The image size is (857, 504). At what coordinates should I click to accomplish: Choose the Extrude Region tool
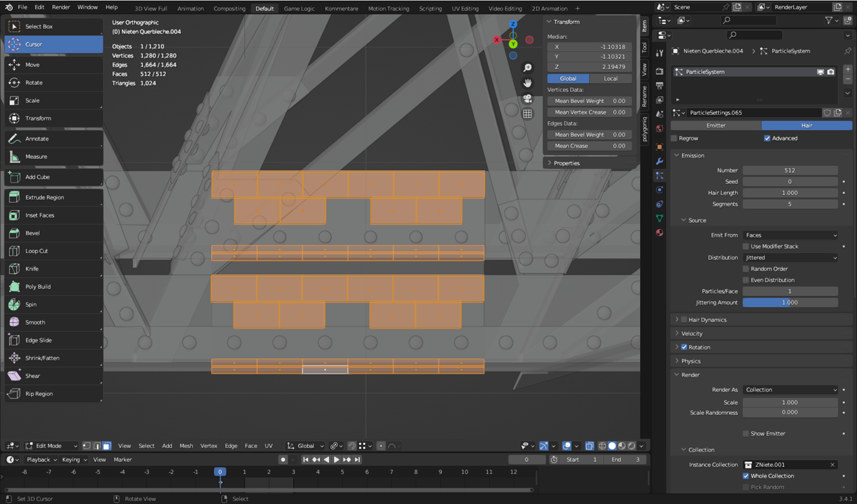(44, 197)
